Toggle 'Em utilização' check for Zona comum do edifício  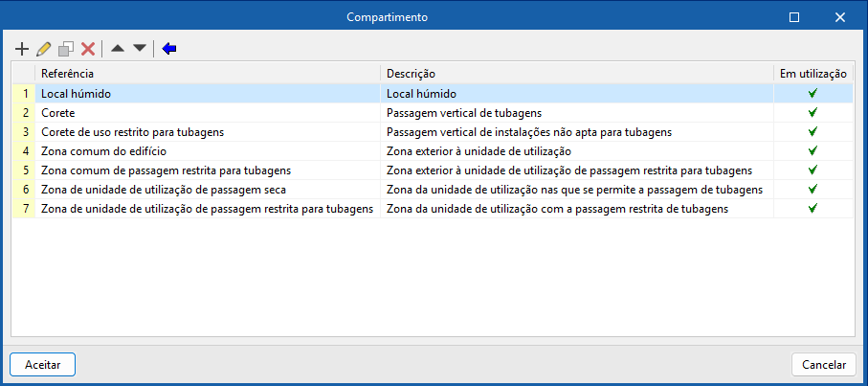pos(812,151)
